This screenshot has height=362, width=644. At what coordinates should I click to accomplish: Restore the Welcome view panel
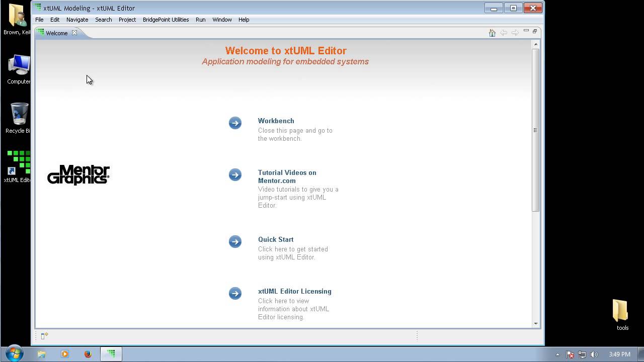(x=535, y=31)
